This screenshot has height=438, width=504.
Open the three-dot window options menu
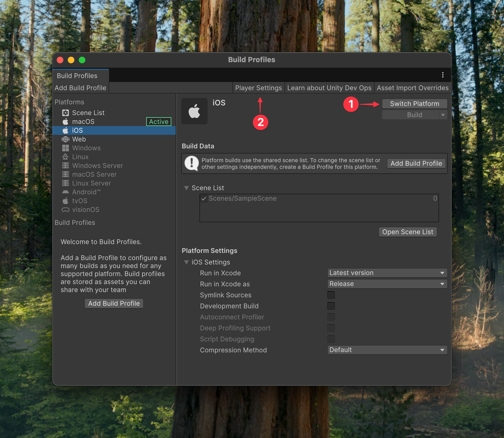pos(443,75)
